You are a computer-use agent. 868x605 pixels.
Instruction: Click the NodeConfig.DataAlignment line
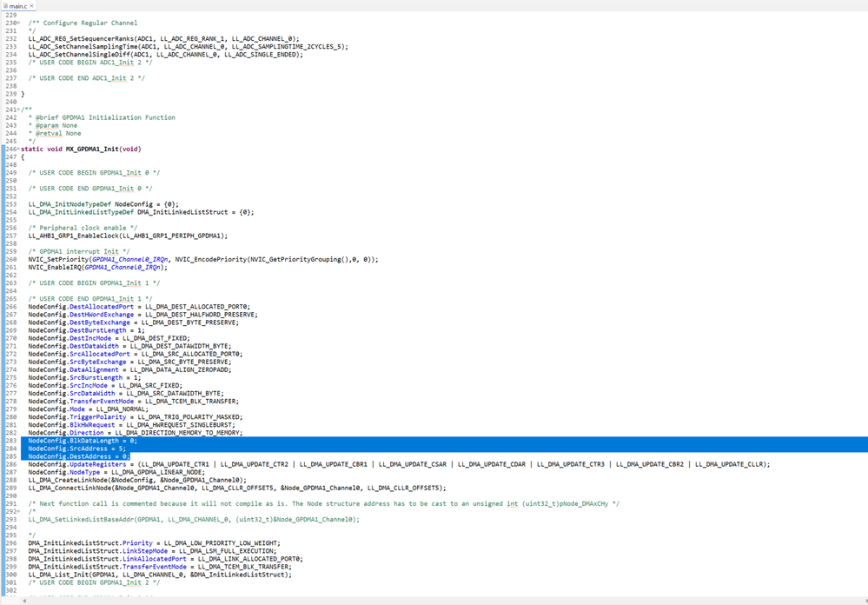[130, 369]
